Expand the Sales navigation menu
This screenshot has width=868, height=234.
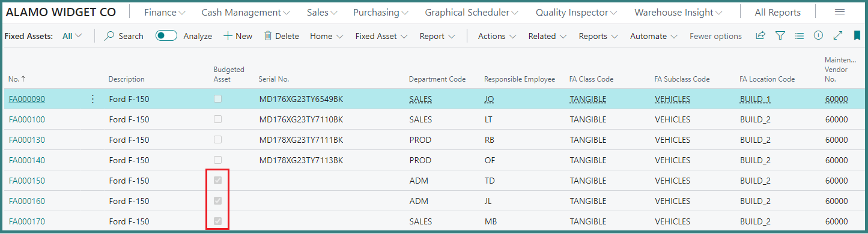[x=322, y=13]
